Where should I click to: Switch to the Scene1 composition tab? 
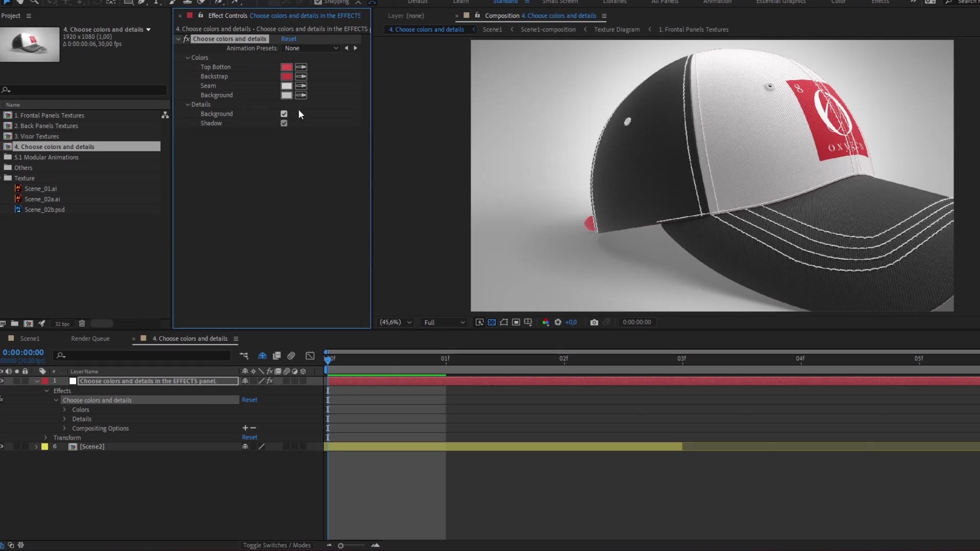point(29,338)
